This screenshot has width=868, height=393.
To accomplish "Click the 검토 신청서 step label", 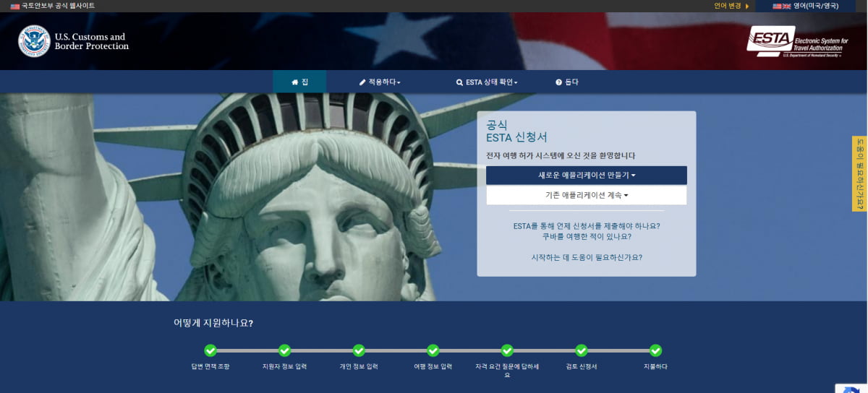I will click(582, 366).
